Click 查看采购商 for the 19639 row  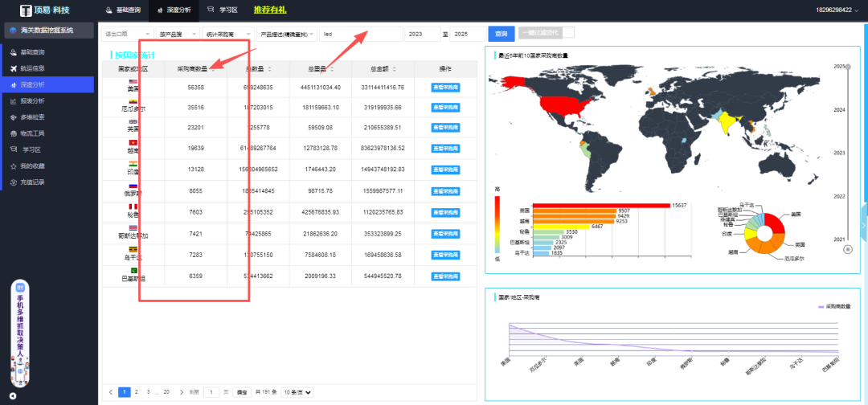coord(445,149)
